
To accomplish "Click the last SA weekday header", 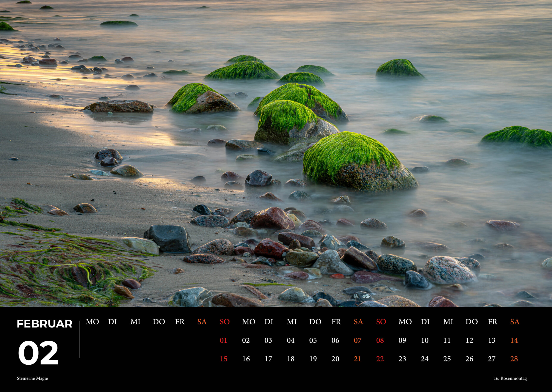I will click(x=515, y=321).
